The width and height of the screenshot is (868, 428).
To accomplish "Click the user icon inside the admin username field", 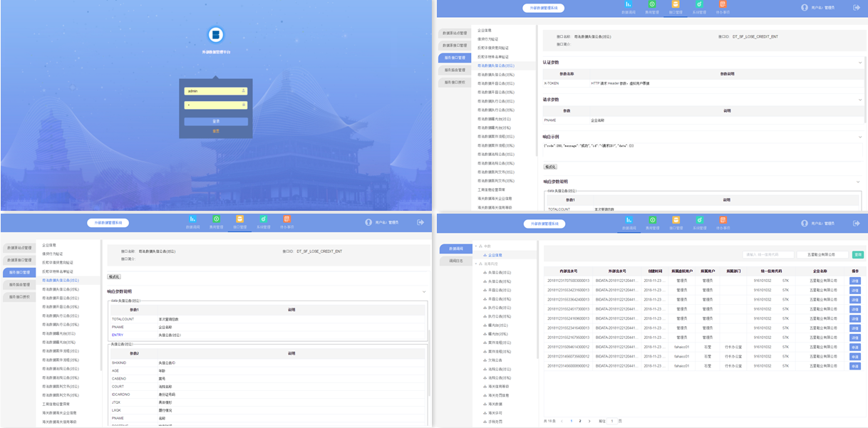I will [244, 91].
